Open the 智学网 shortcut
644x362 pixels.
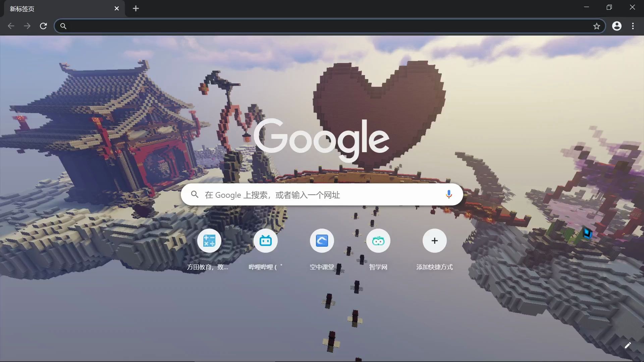click(x=378, y=241)
